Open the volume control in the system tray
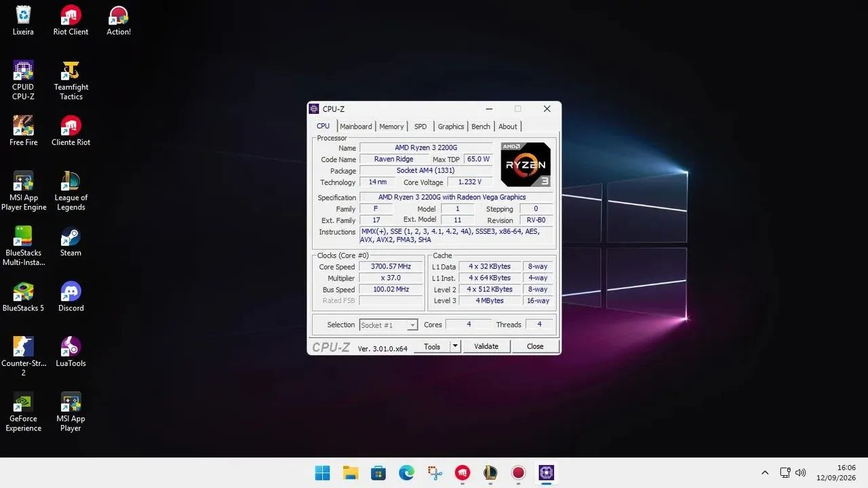Screen dimensions: 868x488 800,472
